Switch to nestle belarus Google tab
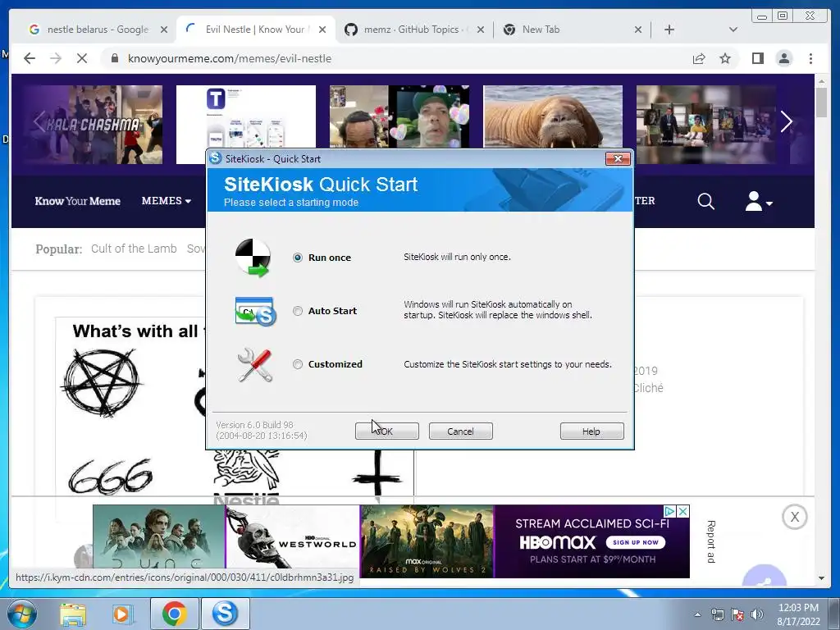The image size is (840, 630). pos(98,30)
